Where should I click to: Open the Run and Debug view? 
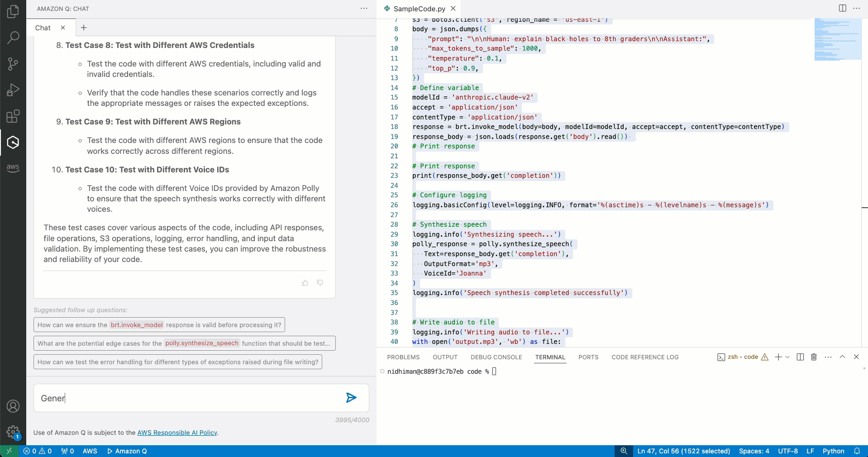click(x=13, y=90)
